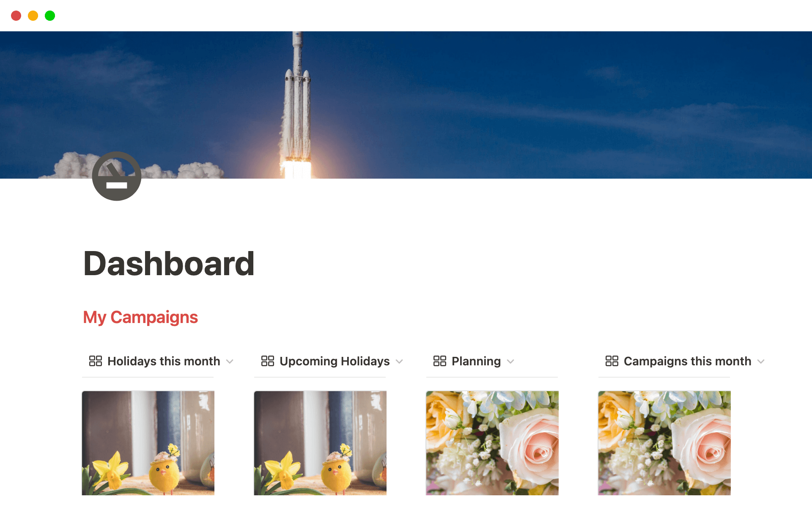Click the red macOS traffic light close button

[x=16, y=15]
